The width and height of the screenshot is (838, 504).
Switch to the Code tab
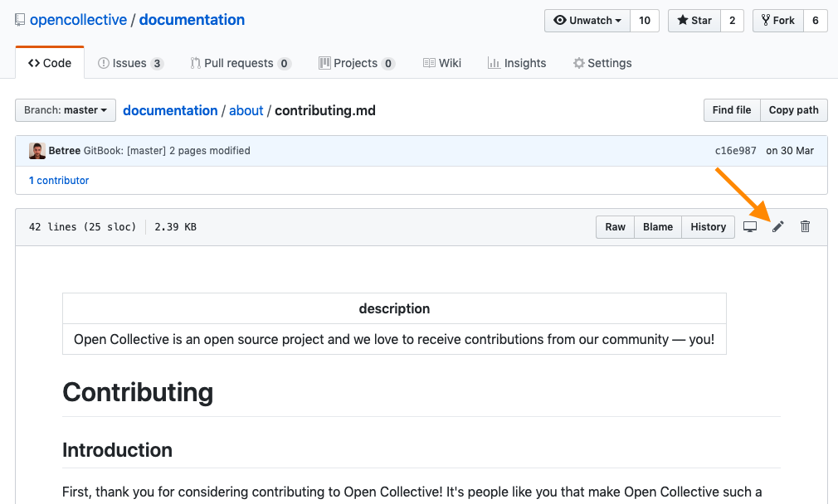50,63
